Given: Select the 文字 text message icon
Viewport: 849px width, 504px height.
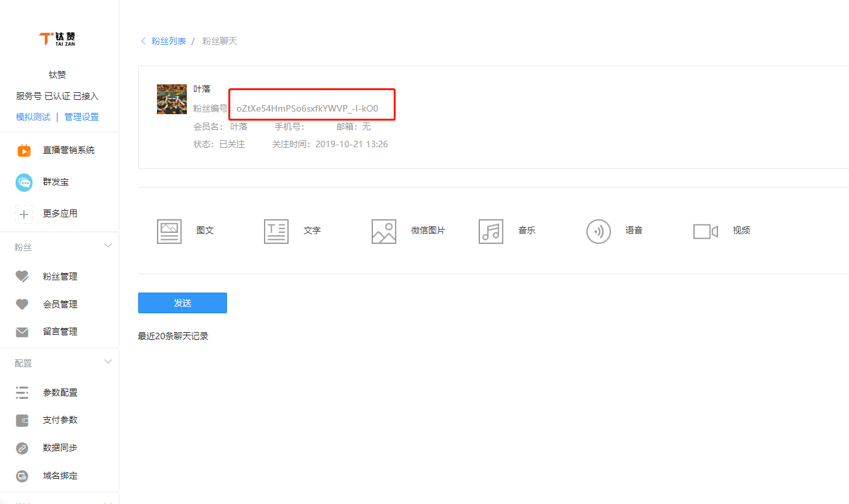Looking at the screenshot, I should point(276,231).
